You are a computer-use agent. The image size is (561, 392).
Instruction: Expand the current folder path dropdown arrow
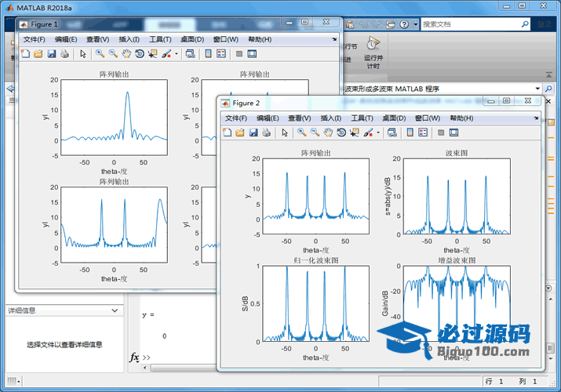point(537,89)
